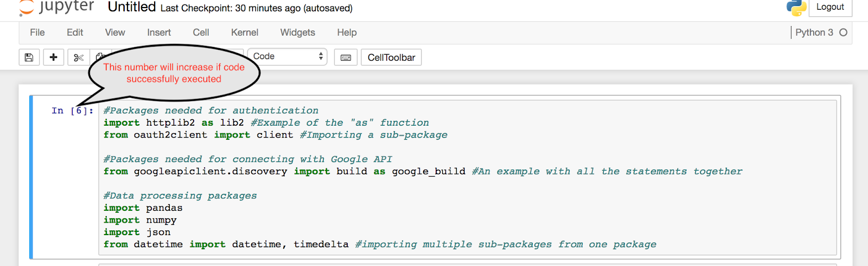This screenshot has height=266, width=868.
Task: Click the line 'import httplib2 as lib2'
Action: (174, 123)
